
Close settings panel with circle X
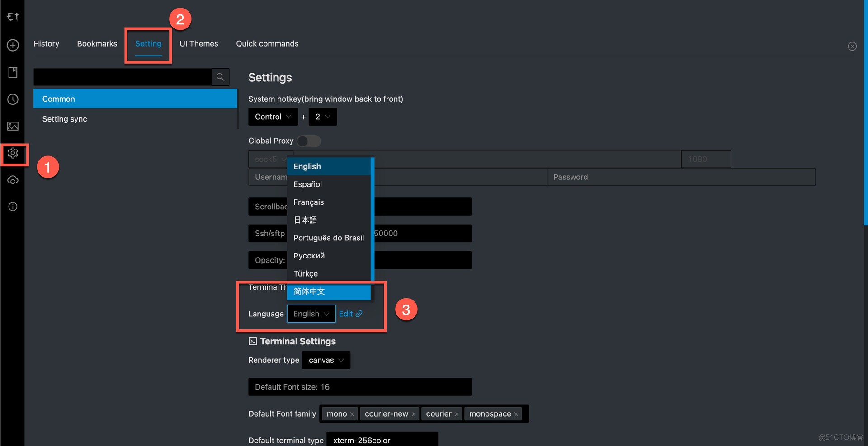[x=852, y=46]
